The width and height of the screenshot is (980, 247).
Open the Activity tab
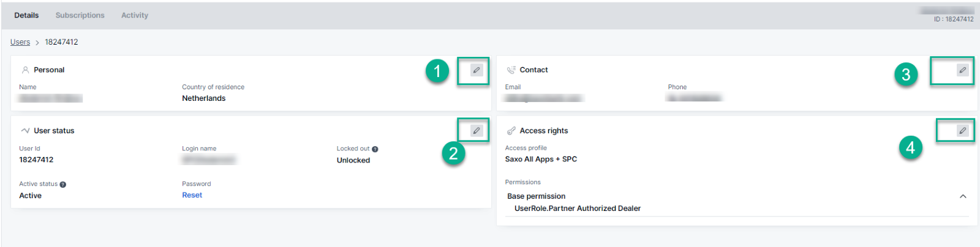[135, 15]
